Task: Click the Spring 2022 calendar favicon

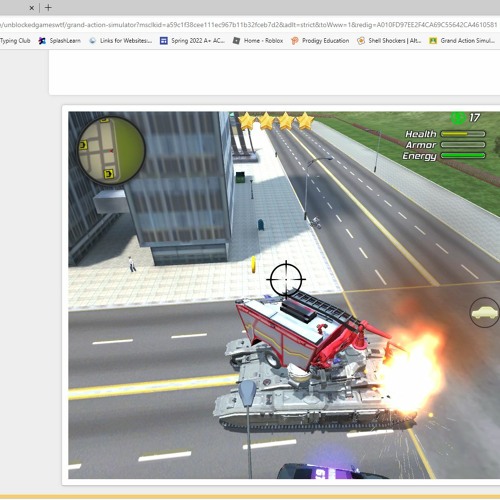Action: click(164, 41)
